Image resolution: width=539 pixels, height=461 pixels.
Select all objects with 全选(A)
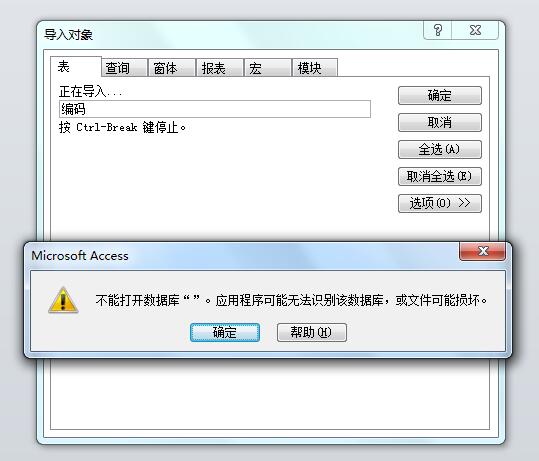(440, 149)
